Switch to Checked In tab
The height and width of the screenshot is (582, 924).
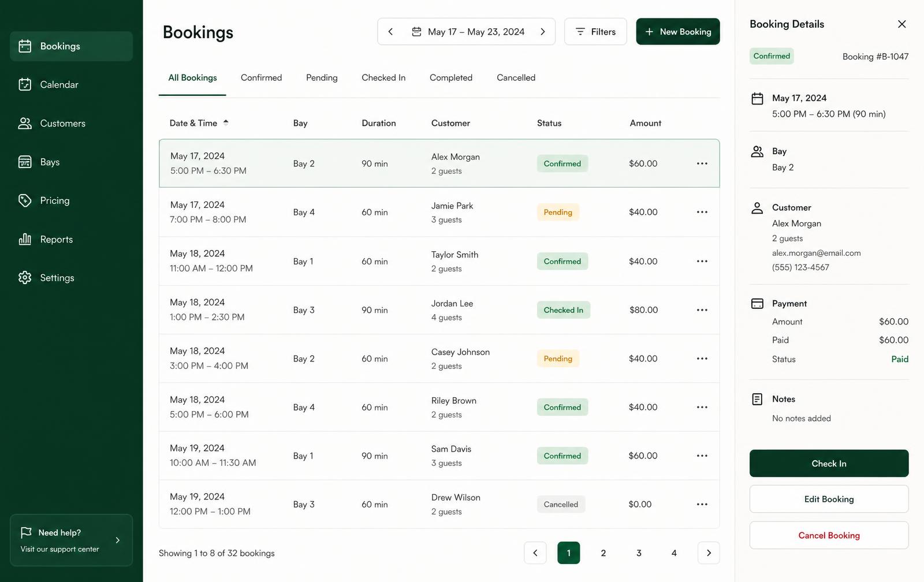(383, 78)
